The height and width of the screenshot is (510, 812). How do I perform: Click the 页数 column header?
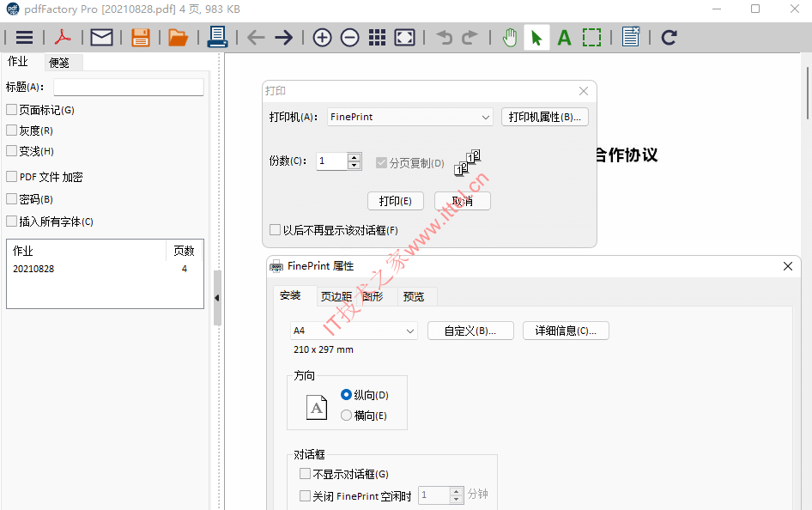[184, 251]
